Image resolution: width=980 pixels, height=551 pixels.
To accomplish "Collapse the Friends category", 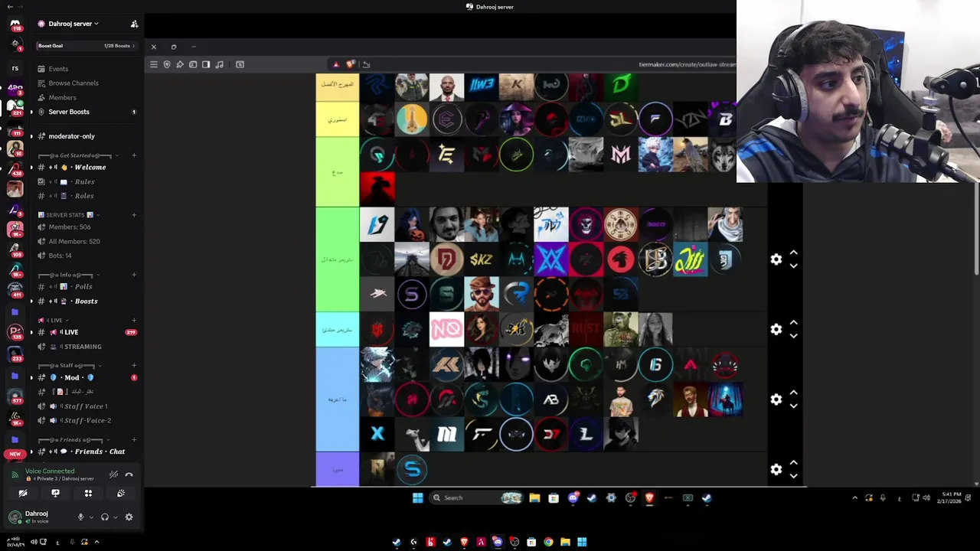I will [75, 440].
